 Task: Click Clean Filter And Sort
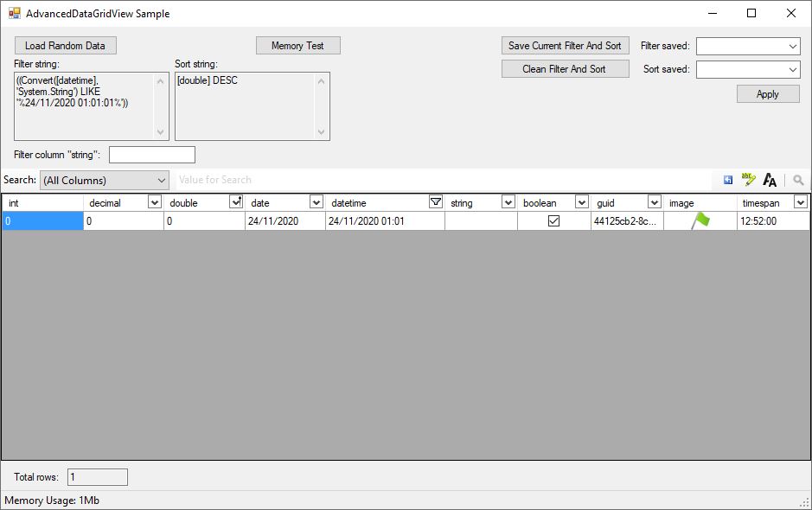[x=565, y=68]
